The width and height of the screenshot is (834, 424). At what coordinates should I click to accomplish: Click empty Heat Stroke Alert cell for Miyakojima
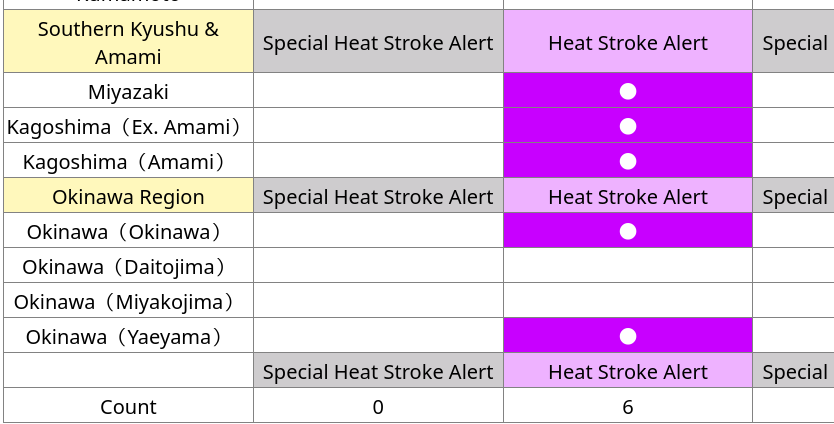pyautogui.click(x=628, y=301)
